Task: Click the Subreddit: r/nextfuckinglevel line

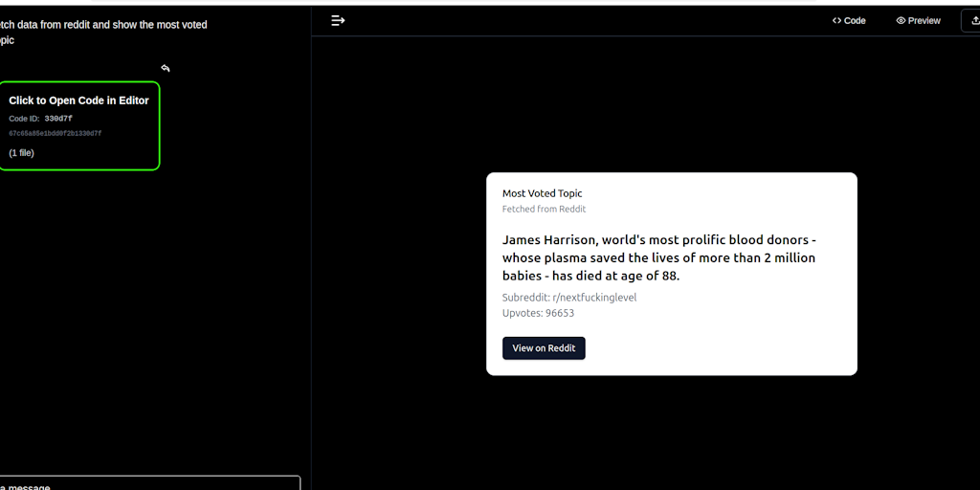Action: point(569,298)
